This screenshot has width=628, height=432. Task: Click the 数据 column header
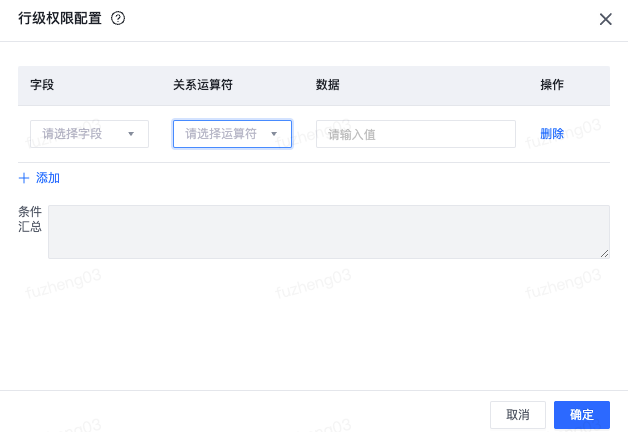tap(328, 85)
